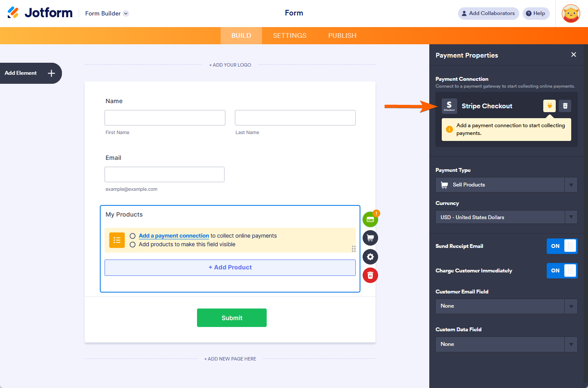
Task: Expand the Form Builder menu chevron
Action: coord(125,13)
